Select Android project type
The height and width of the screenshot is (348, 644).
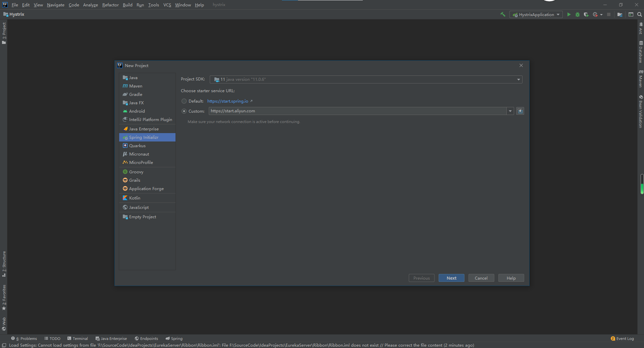(x=147, y=111)
